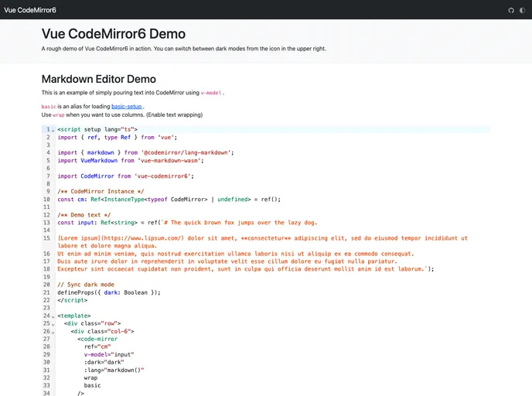Screen dimensions: 532x396
Task: Open the basic-setup link
Action: point(127,107)
